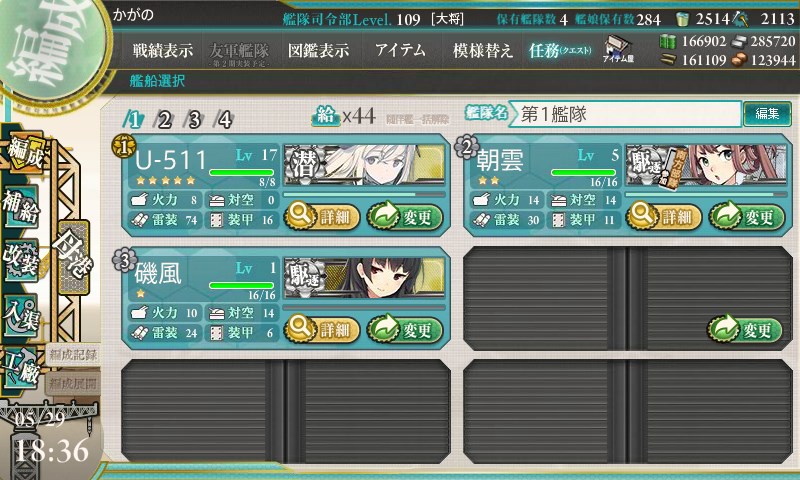Open the 改装 remodel sidebar icon
The height and width of the screenshot is (480, 800).
tap(21, 259)
